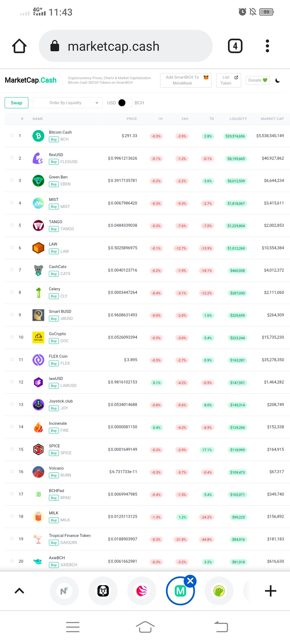
Task: Close the MarketCap shortcut with X badge
Action: click(x=190, y=581)
